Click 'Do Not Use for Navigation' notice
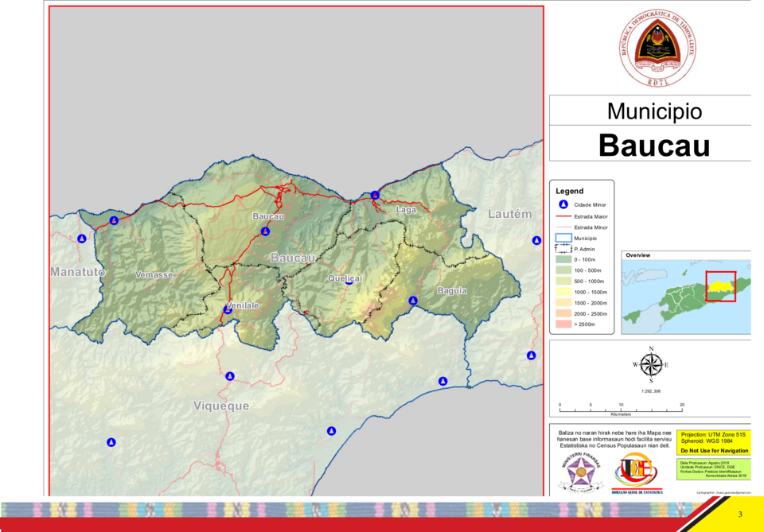This screenshot has height=532, width=764. 715,451
